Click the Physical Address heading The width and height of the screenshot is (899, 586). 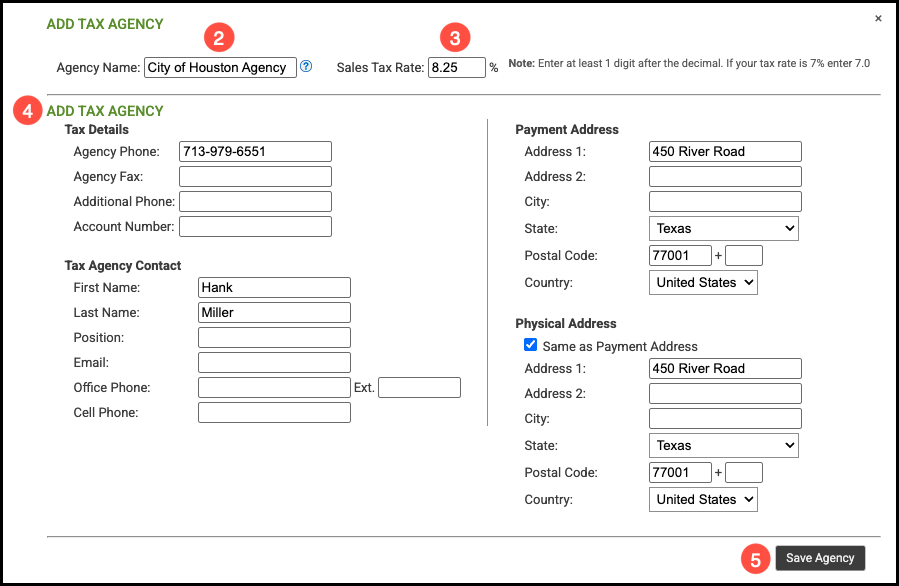point(565,323)
